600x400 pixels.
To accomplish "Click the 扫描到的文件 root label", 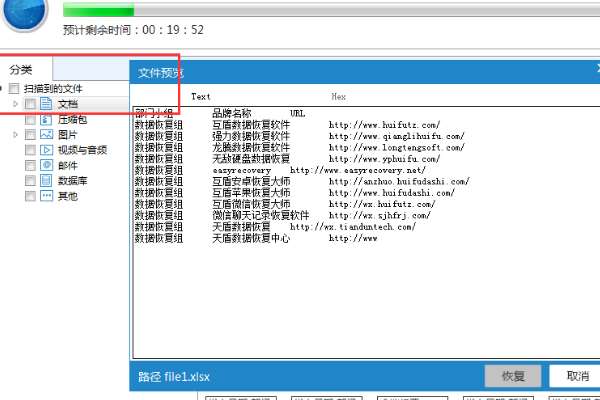I will tap(53, 89).
